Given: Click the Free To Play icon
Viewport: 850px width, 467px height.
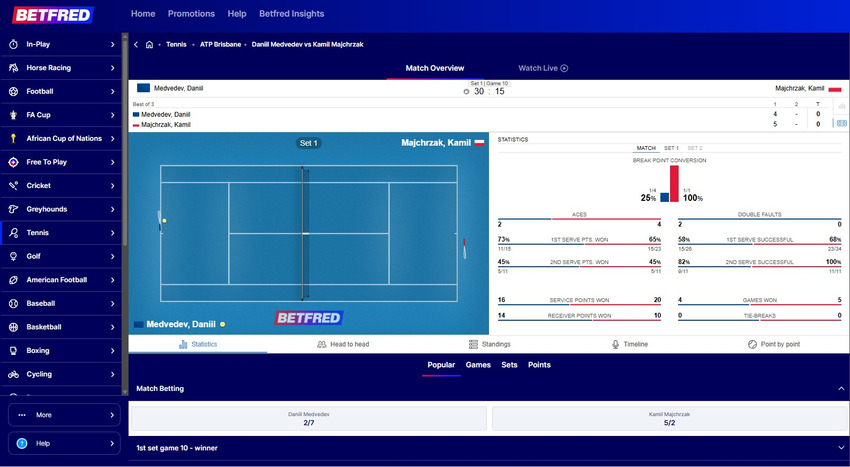Looking at the screenshot, I should pos(14,162).
